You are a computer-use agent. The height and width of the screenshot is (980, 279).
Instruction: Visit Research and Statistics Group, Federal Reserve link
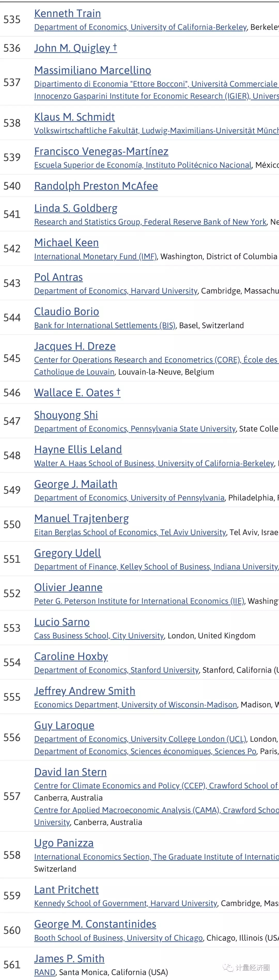pos(150,222)
